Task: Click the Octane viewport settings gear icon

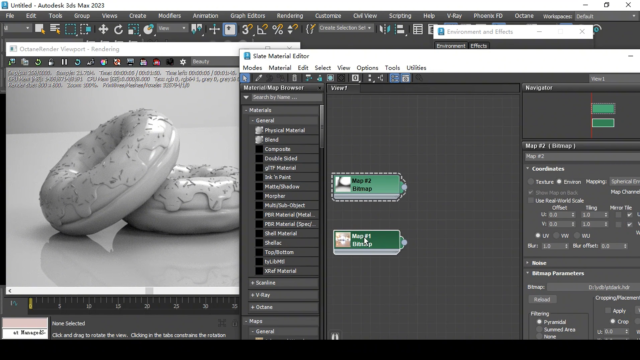Action: tap(183, 62)
